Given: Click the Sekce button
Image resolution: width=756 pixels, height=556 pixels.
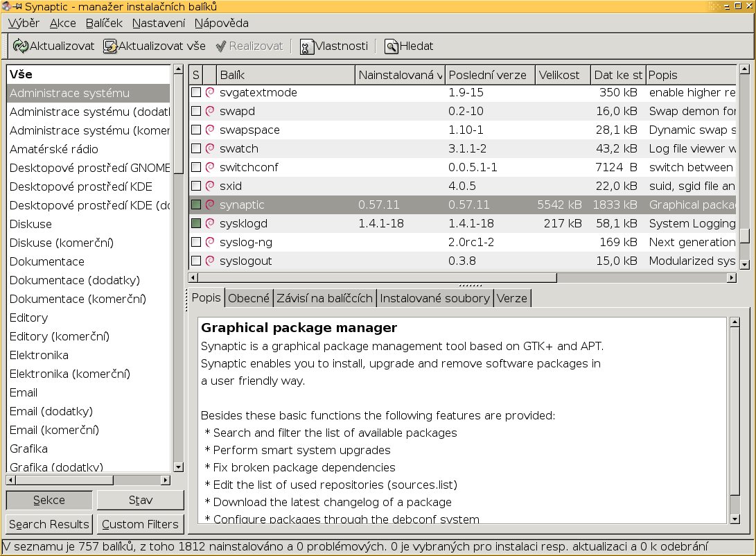Looking at the screenshot, I should 49,500.
